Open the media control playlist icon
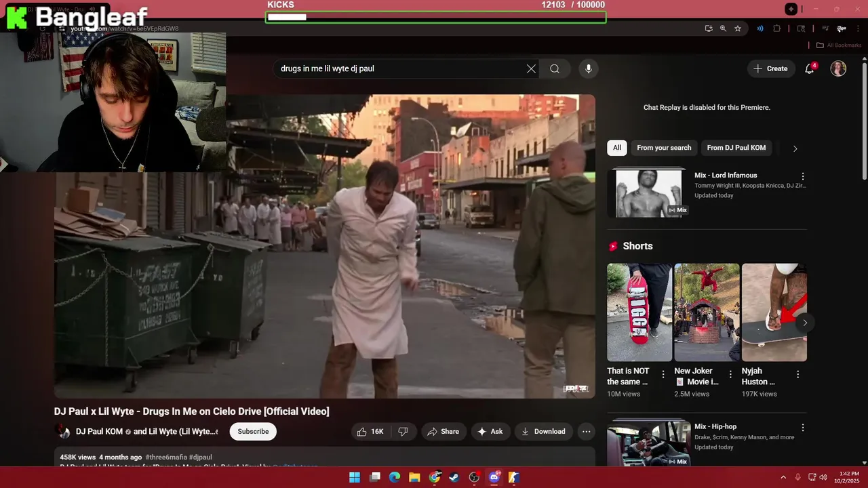The width and height of the screenshot is (868, 488). click(x=825, y=28)
